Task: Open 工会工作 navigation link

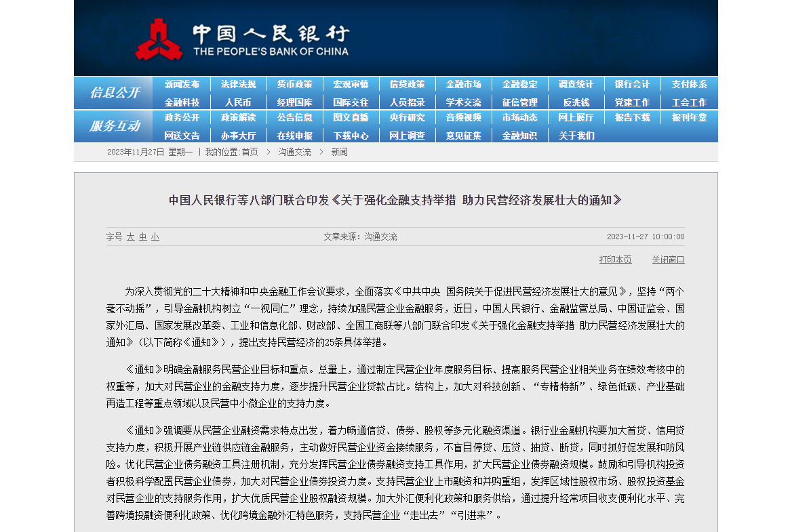Action: pyautogui.click(x=689, y=102)
